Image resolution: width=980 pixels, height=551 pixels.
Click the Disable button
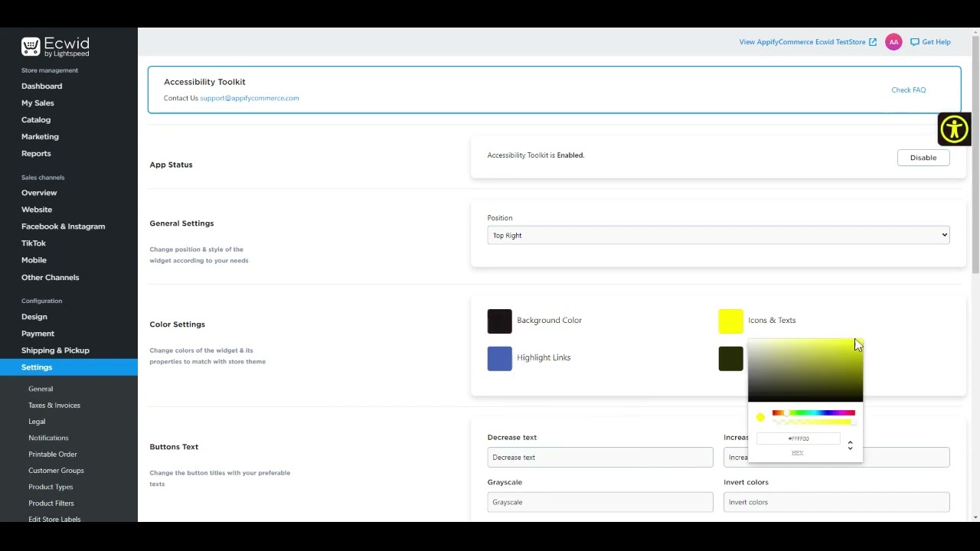pyautogui.click(x=923, y=158)
